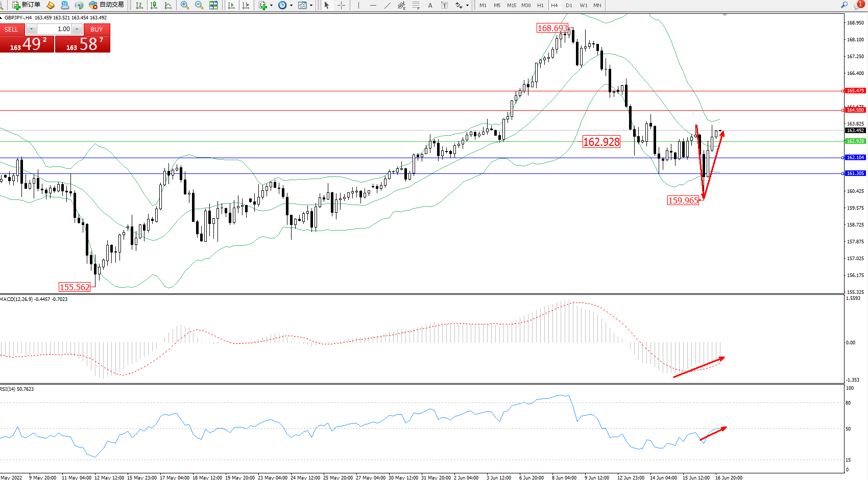The image size is (868, 480).
Task: Switch chart to candlestick mode
Action: [x=154, y=5]
